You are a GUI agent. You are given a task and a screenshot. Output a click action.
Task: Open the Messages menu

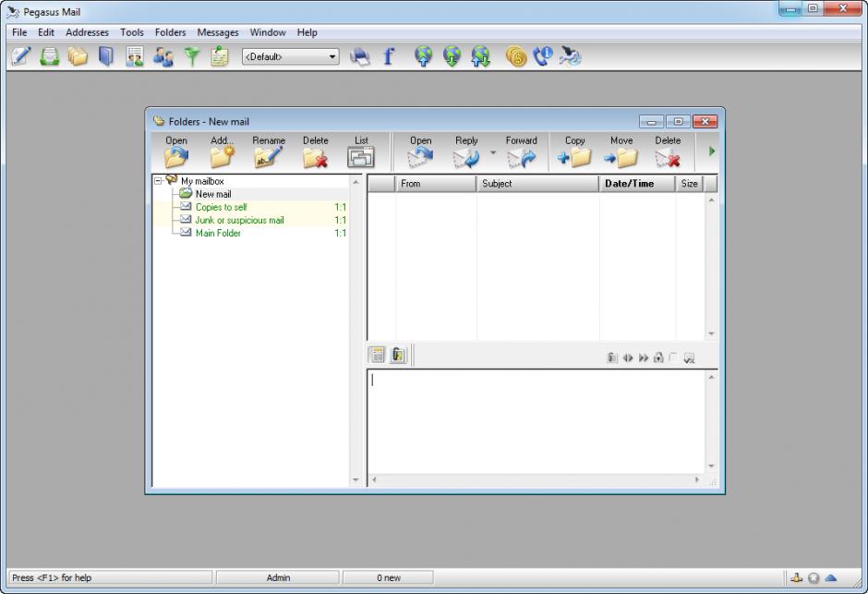(218, 32)
